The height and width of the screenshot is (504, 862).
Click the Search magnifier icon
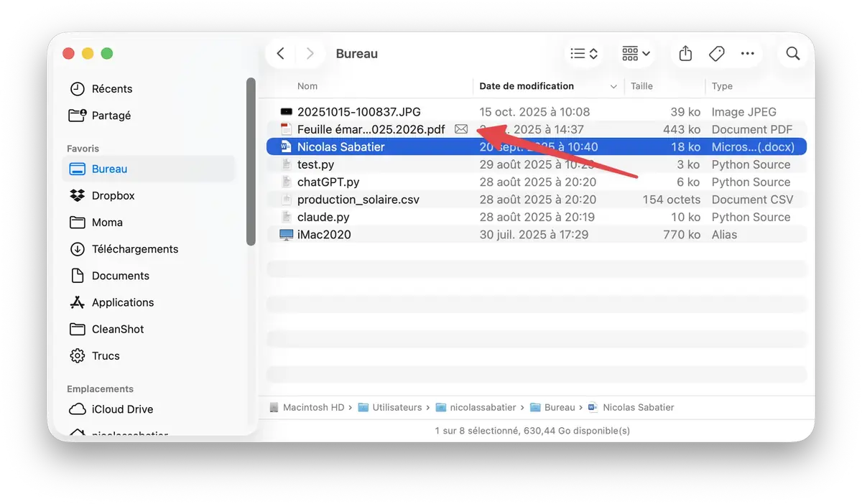792,53
